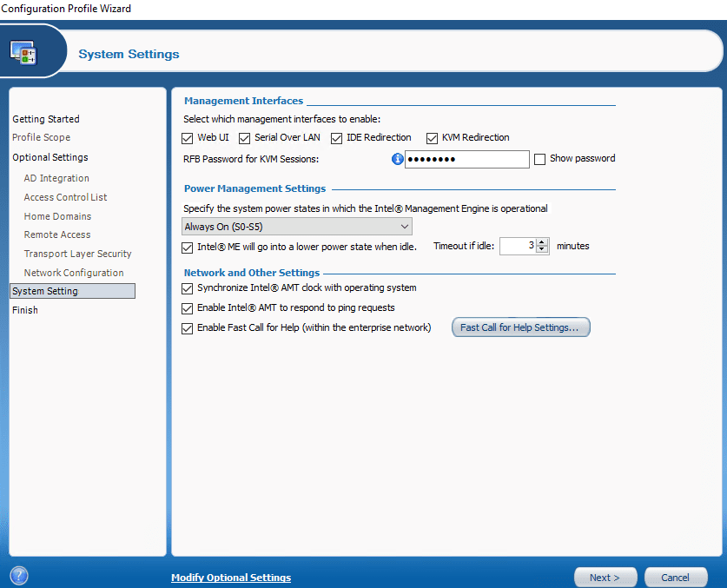Select Profile Scope in sidebar
Image resolution: width=727 pixels, height=588 pixels.
click(42, 137)
